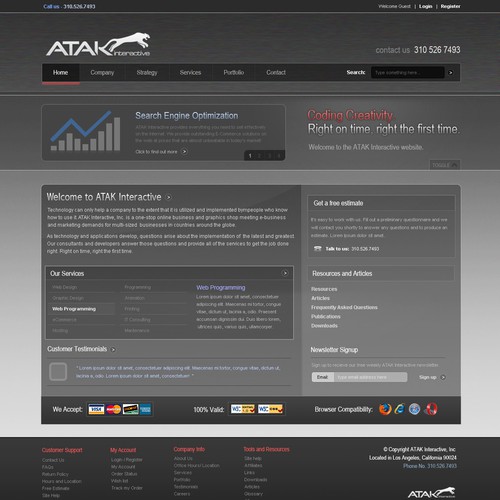Click the Sign up arrow icon
This screenshot has height=500, width=500.
click(443, 377)
